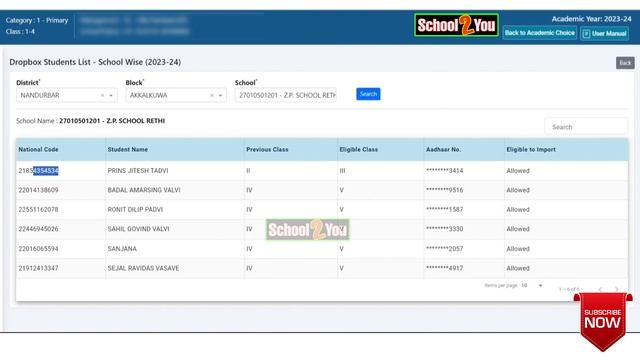Open the District dropdown arrow
This screenshot has width=640, height=360.
111,96
